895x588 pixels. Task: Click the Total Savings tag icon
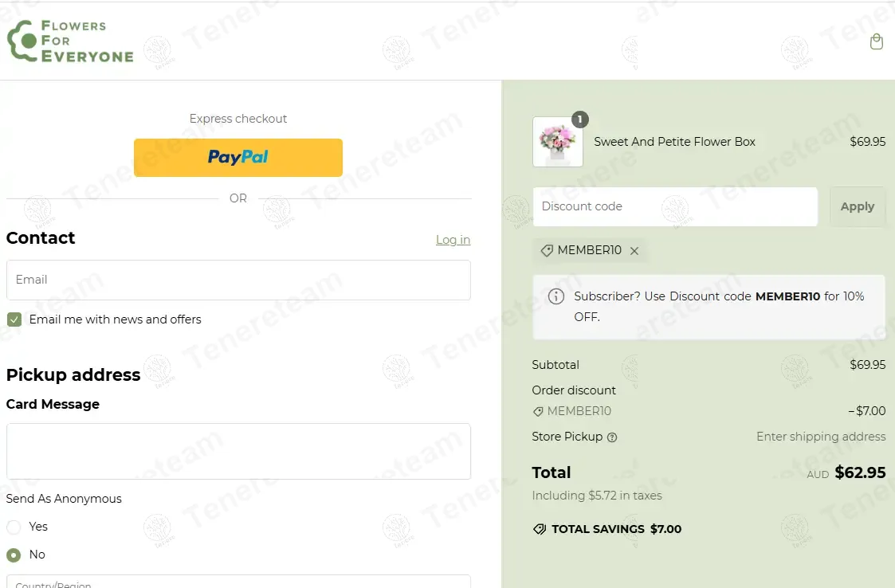click(x=540, y=529)
